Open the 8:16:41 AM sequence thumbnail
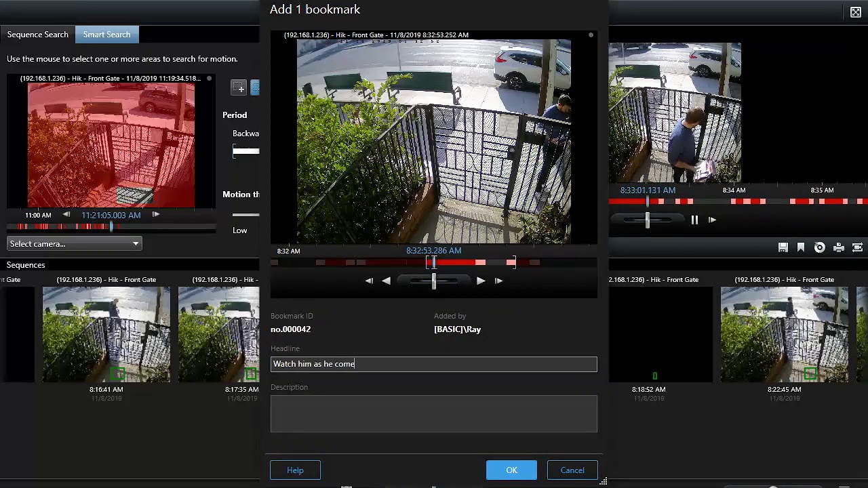The height and width of the screenshot is (488, 868). tap(106, 335)
